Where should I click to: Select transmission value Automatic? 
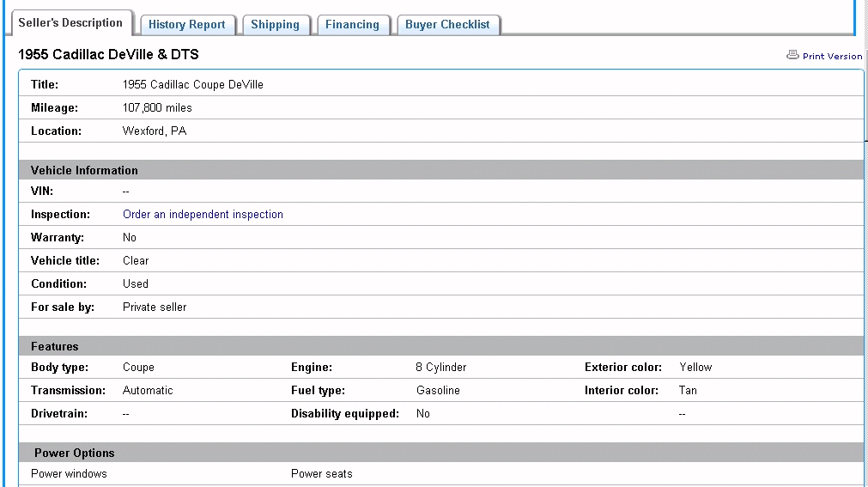tap(148, 391)
